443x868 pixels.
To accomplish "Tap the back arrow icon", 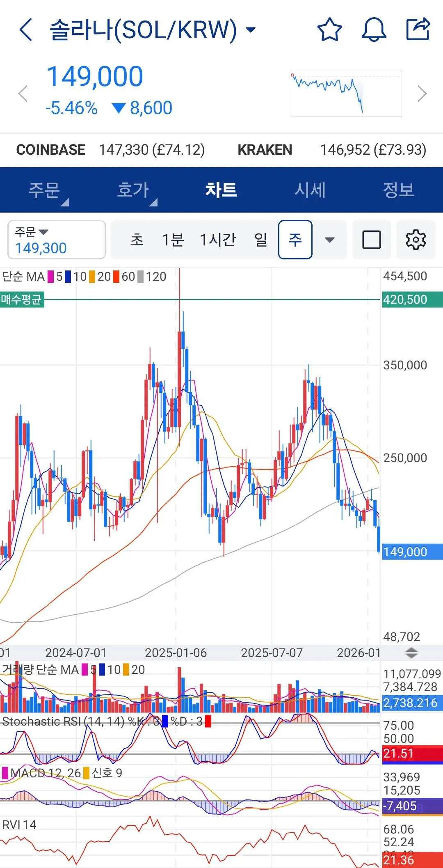I will point(25,30).
